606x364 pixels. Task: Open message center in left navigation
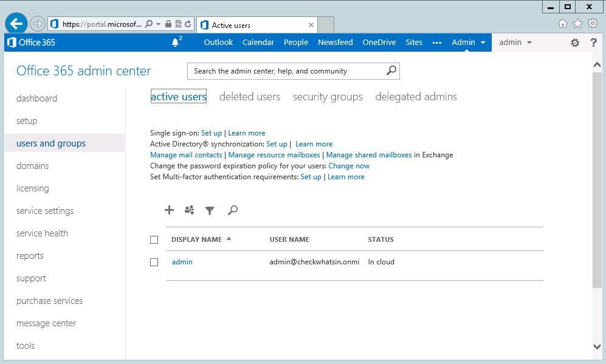[46, 323]
